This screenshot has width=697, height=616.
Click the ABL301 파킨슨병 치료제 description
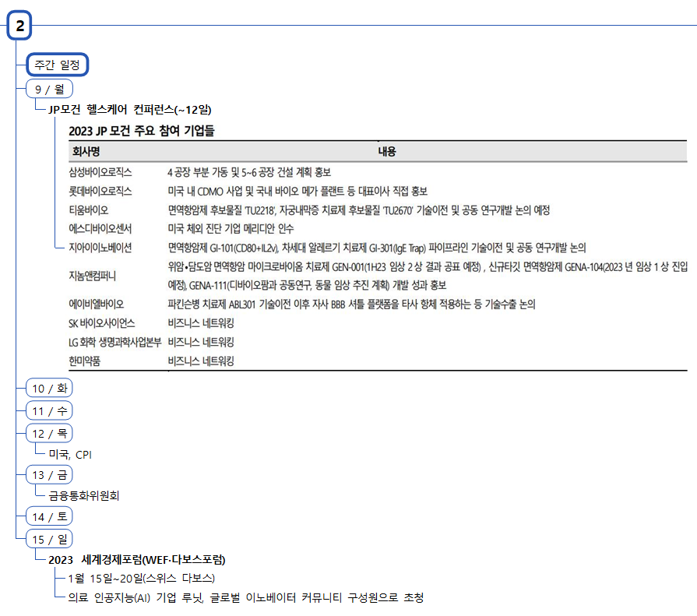pos(351,304)
